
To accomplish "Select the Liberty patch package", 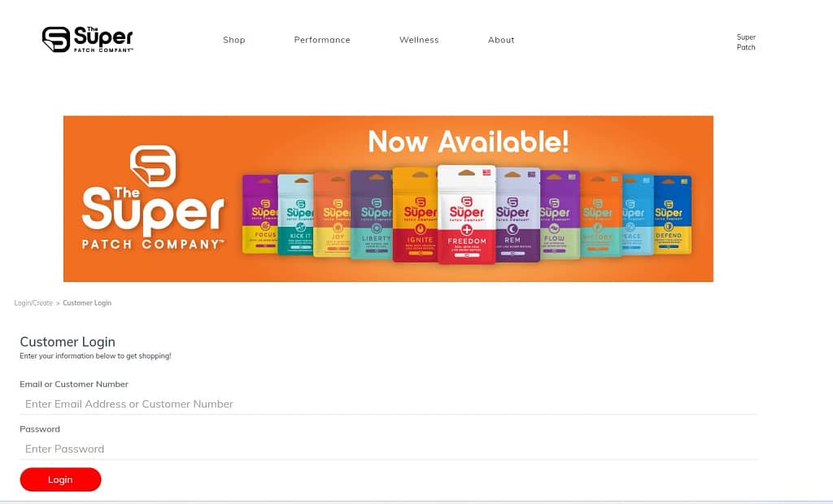I will pos(371,215).
